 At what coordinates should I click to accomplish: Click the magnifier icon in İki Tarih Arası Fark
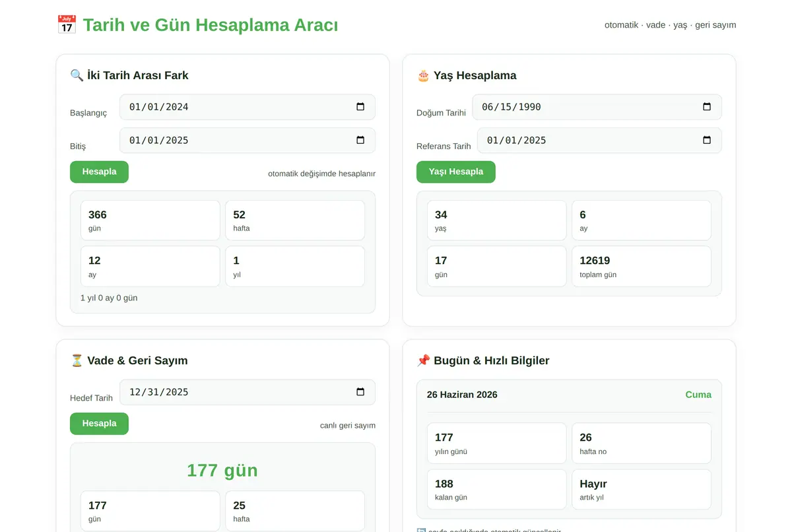click(77, 75)
